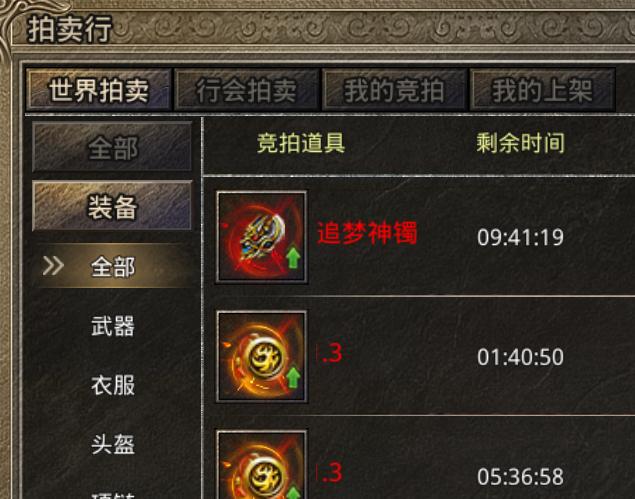The image size is (635, 499).
Task: Collapse the 装备 category
Action: click(x=112, y=206)
